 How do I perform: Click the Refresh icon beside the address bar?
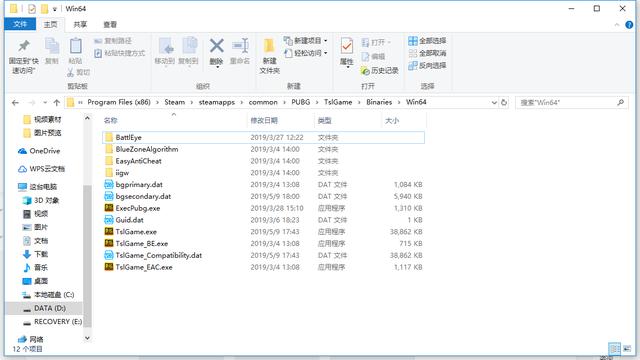point(504,102)
